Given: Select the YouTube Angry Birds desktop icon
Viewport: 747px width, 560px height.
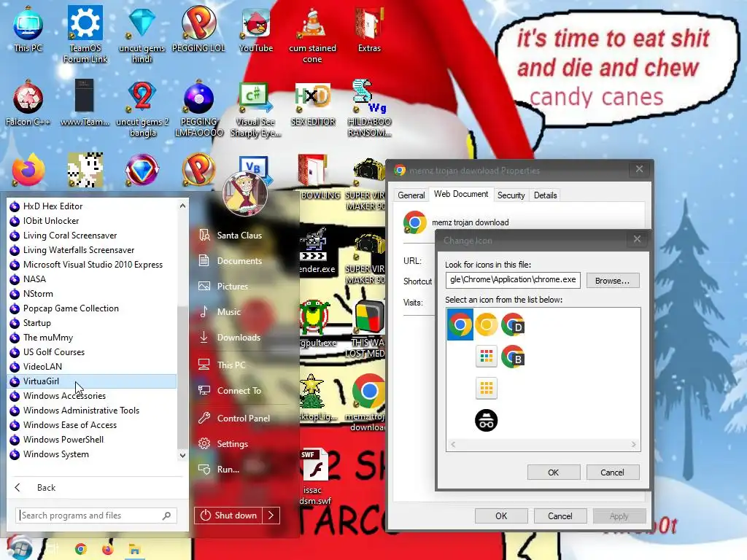Looking at the screenshot, I should coord(256,29).
